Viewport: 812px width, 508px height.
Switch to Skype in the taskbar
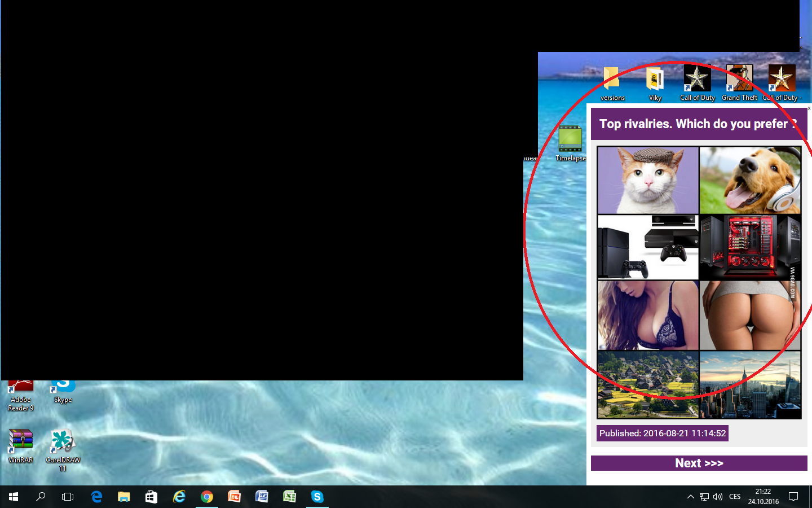pyautogui.click(x=317, y=497)
